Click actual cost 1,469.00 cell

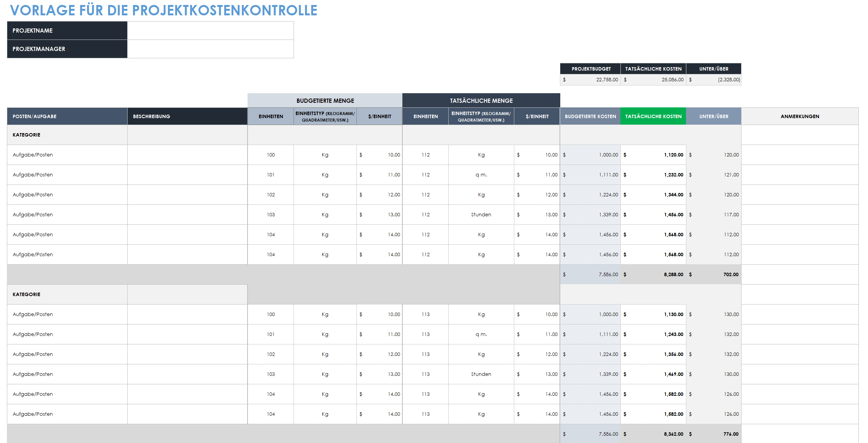pos(653,374)
